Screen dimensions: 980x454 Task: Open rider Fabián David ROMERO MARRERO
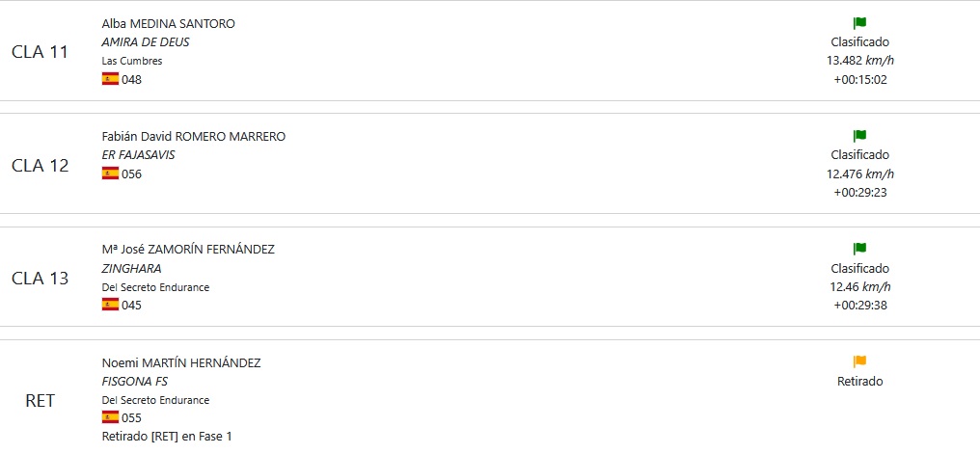pos(194,136)
